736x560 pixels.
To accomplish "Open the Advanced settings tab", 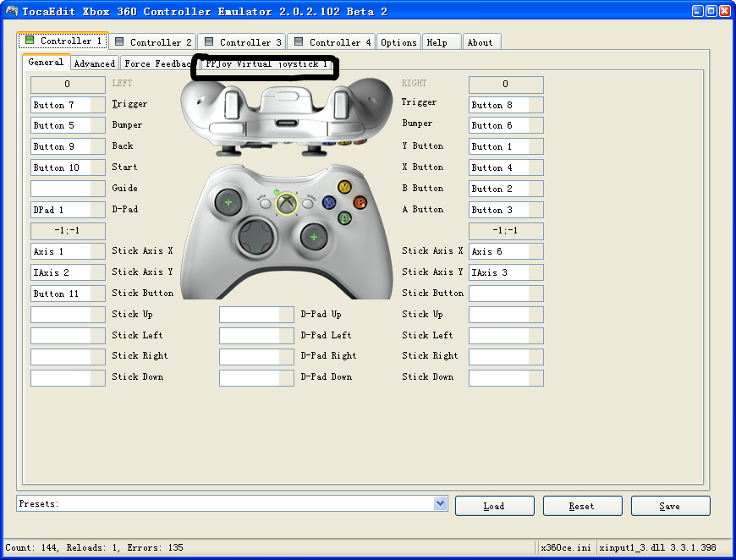I will (x=94, y=63).
